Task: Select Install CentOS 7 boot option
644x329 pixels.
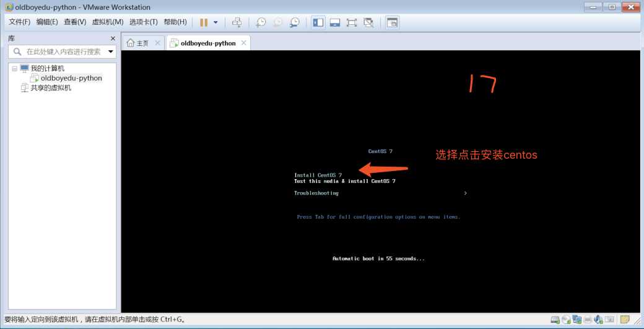Action: click(x=318, y=175)
